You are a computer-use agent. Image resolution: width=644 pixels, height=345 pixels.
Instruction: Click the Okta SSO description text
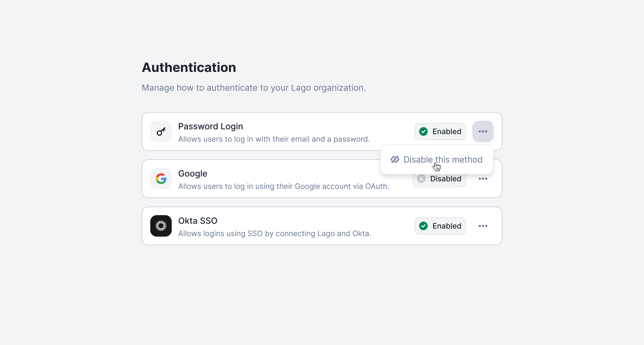(x=275, y=233)
